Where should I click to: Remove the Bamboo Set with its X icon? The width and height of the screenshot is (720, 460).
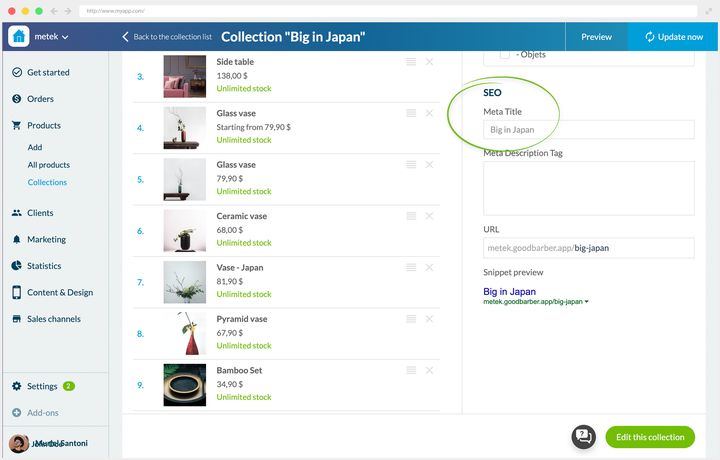click(x=429, y=370)
